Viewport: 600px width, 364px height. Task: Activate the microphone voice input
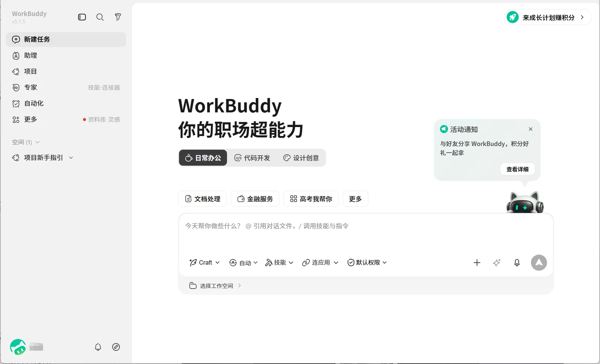pos(517,262)
